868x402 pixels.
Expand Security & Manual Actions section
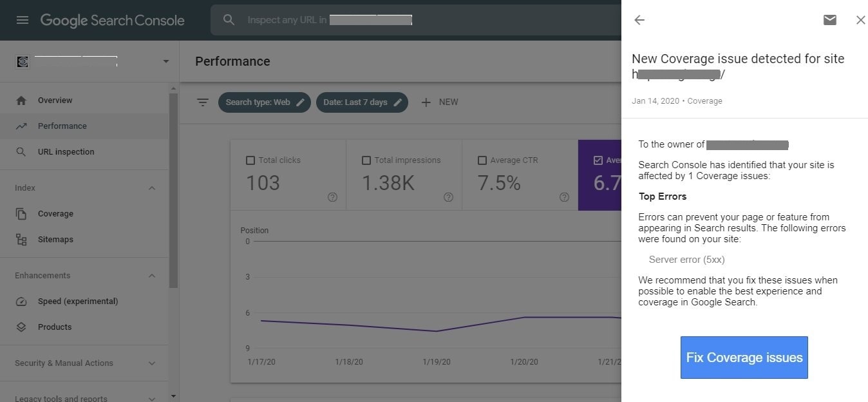[152, 363]
